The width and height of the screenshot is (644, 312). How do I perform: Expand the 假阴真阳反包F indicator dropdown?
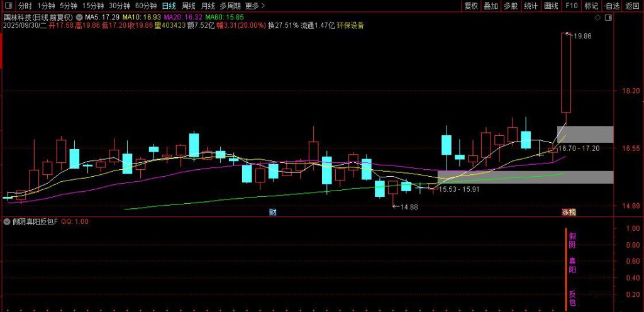click(7, 221)
